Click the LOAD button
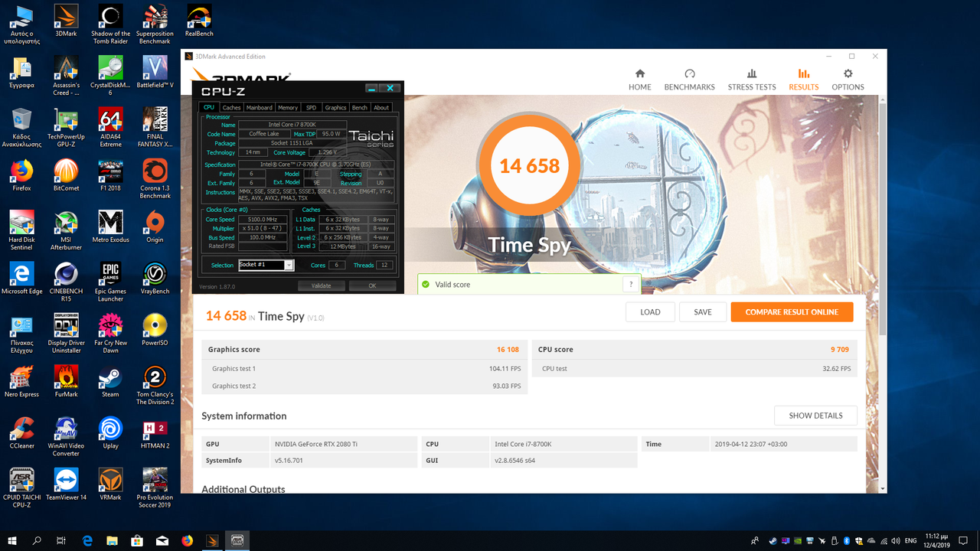The image size is (980, 551). 650,312
